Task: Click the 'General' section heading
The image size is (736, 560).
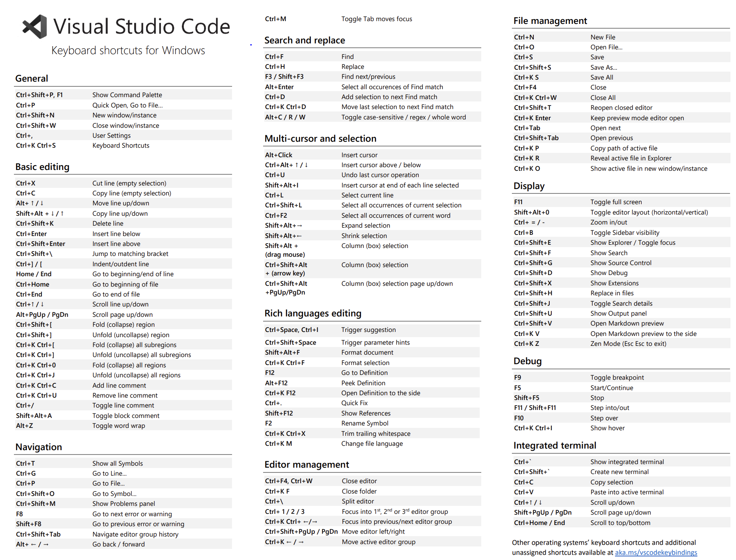Action: click(x=32, y=78)
